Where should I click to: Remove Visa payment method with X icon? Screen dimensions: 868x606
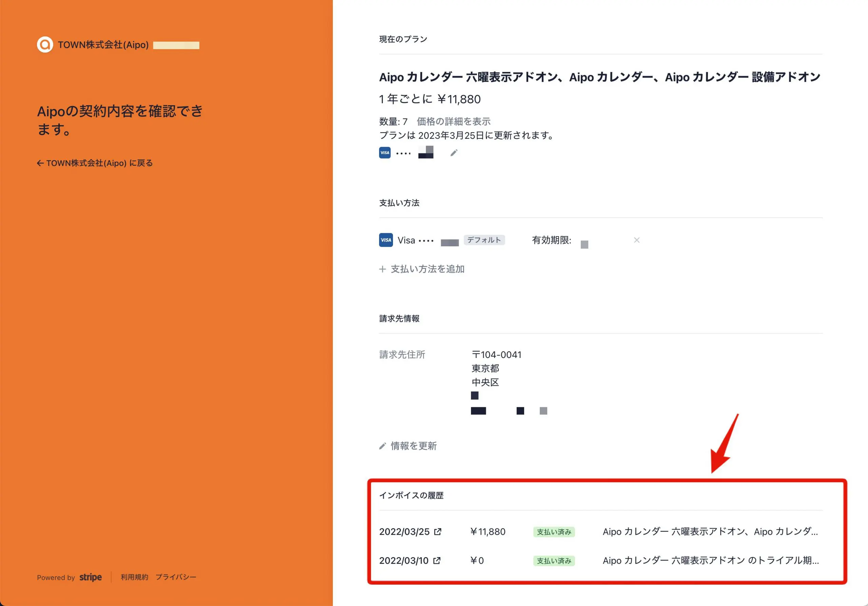click(637, 240)
